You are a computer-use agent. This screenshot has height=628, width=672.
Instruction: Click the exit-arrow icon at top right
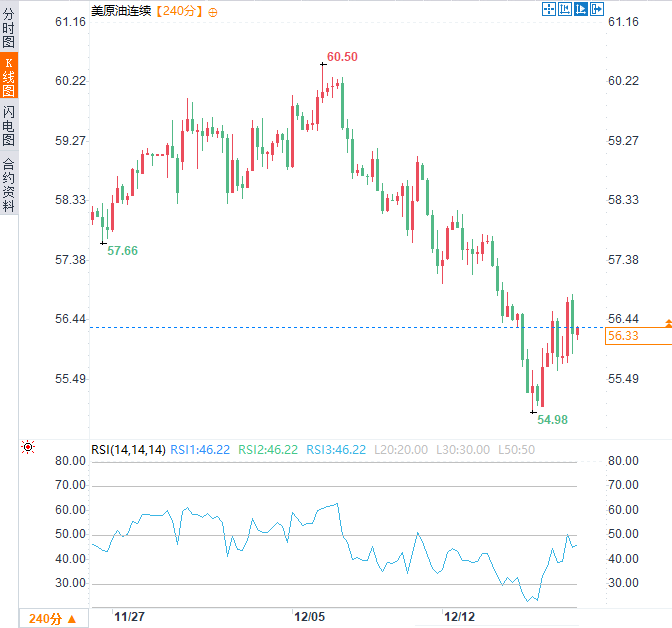pos(597,9)
